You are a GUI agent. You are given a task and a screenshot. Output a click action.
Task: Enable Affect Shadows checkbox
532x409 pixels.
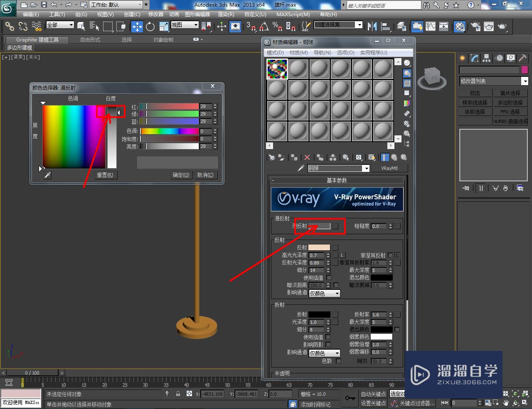coord(328,344)
